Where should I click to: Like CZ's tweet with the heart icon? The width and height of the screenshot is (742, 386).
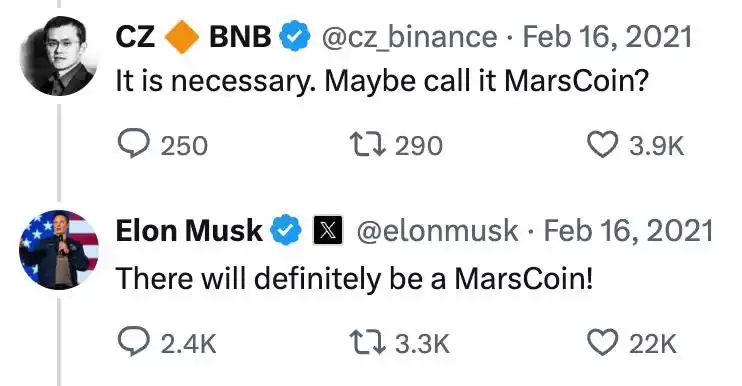602,144
